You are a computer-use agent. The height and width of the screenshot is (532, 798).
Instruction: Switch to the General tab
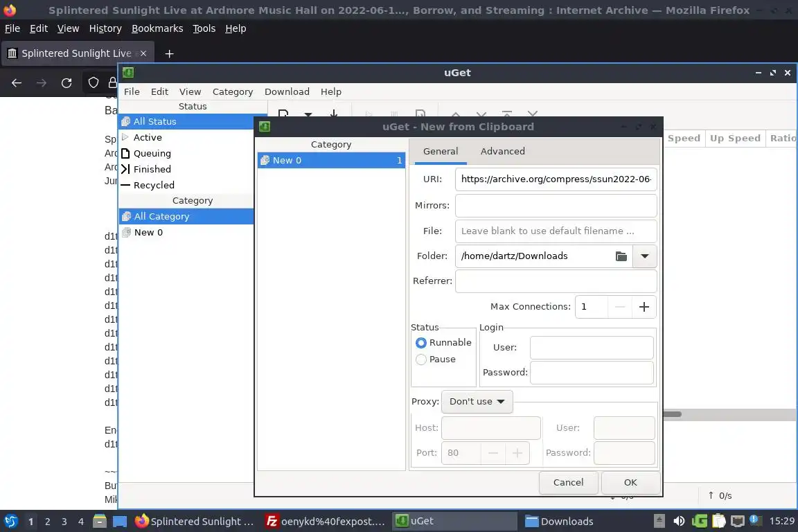[x=441, y=151]
